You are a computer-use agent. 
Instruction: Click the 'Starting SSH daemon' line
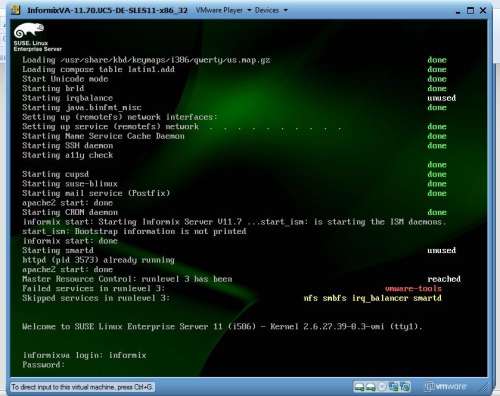pyautogui.click(x=67, y=146)
